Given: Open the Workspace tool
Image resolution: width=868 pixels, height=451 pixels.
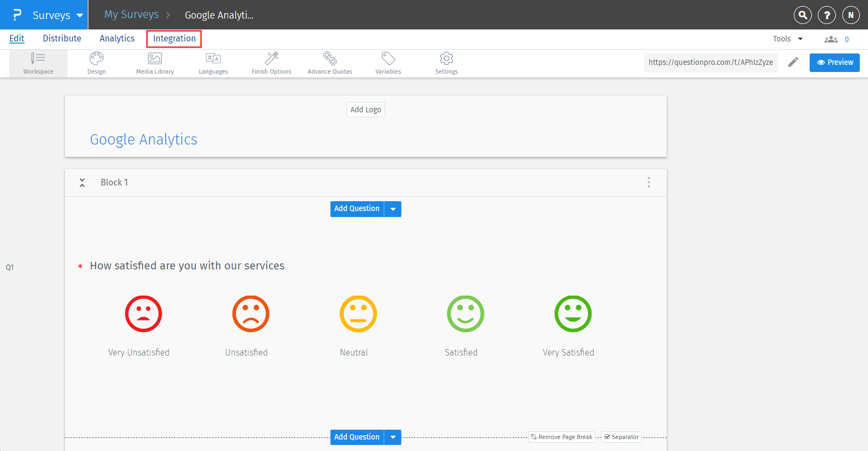Looking at the screenshot, I should coord(38,63).
